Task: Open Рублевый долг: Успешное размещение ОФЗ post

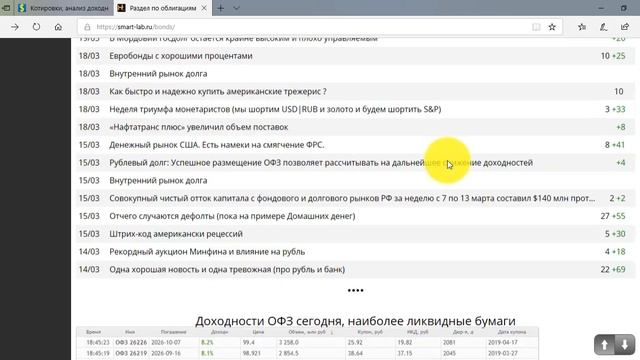Action: [321, 163]
